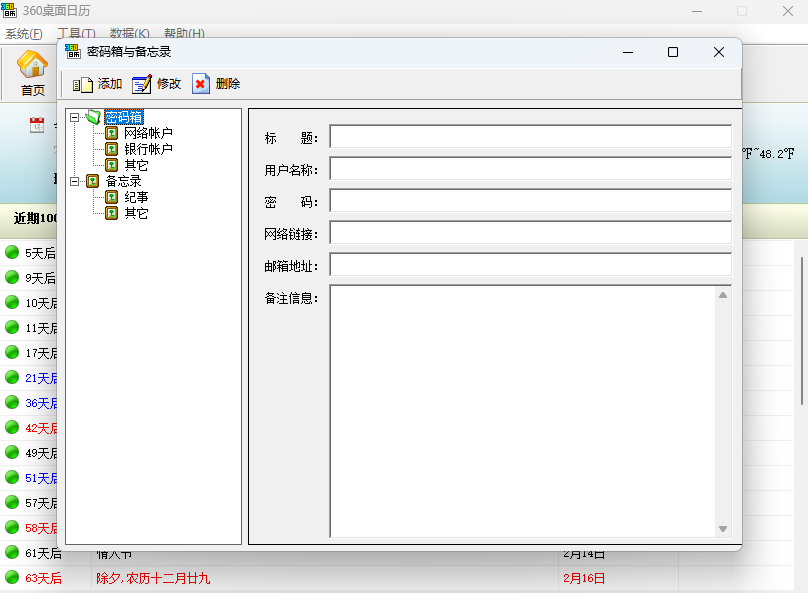Close the 密码箱与备忘录 dialog

[x=719, y=52]
